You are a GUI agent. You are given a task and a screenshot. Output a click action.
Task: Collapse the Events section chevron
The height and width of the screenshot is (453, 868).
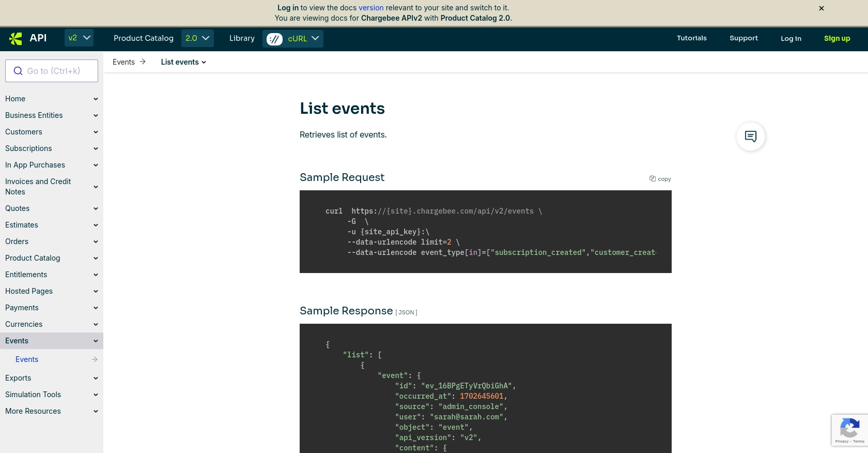pyautogui.click(x=96, y=341)
